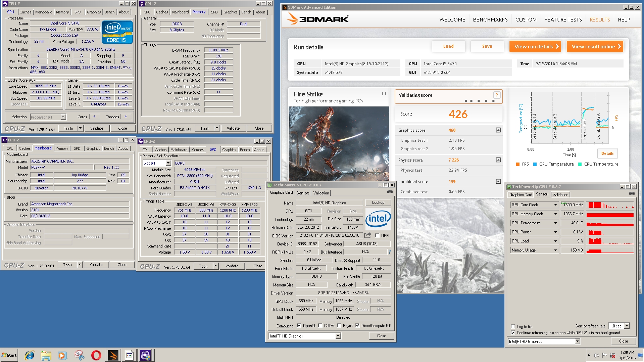Toggle the PhysX checkbox in GPU-Z
644x362 pixels.
click(x=339, y=326)
